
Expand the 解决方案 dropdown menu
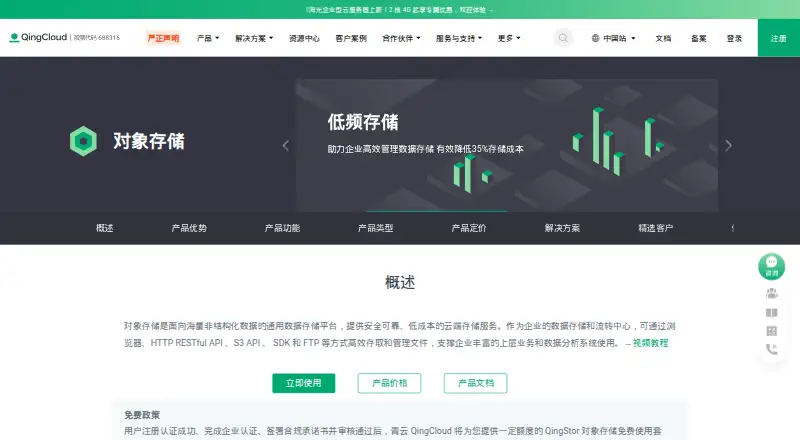click(254, 38)
